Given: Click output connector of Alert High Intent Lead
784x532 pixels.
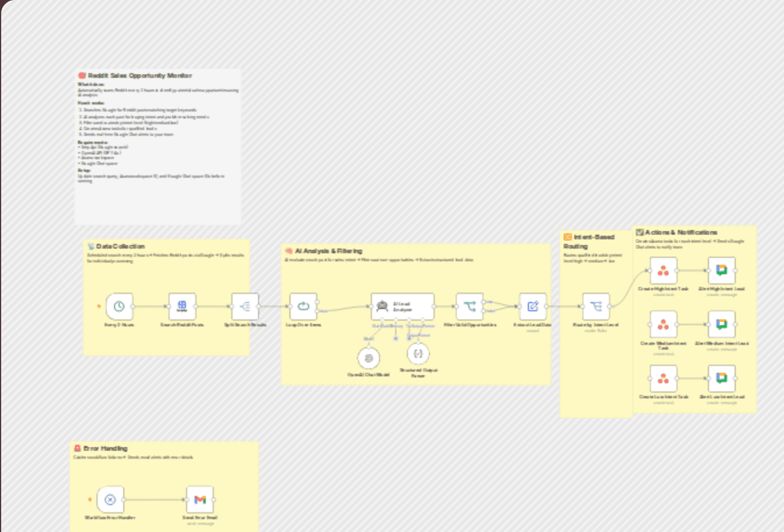Looking at the screenshot, I should [736, 270].
